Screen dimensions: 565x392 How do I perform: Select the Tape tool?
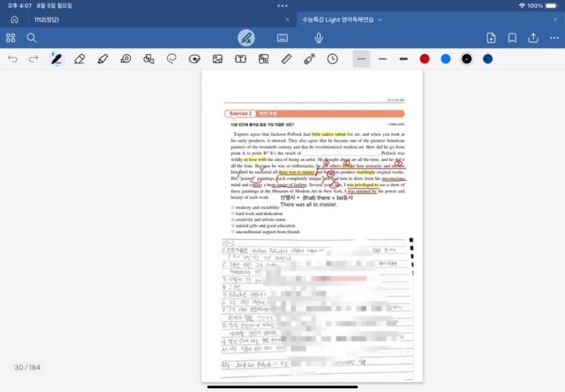click(x=125, y=58)
